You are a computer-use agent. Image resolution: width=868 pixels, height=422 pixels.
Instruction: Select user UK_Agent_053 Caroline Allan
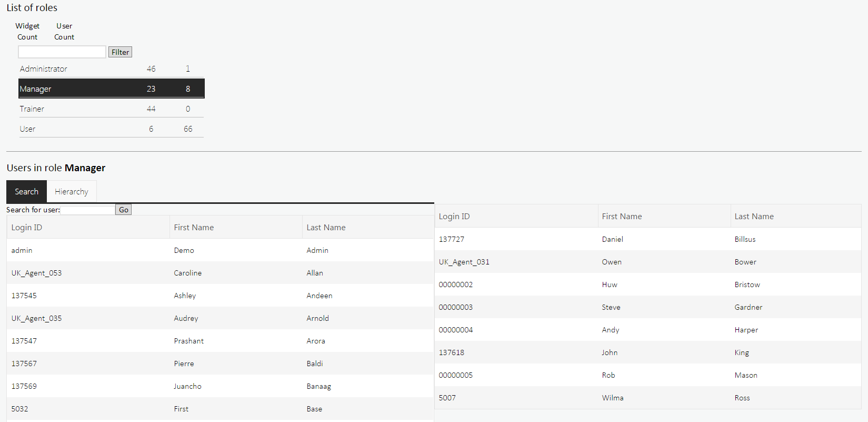(x=220, y=273)
